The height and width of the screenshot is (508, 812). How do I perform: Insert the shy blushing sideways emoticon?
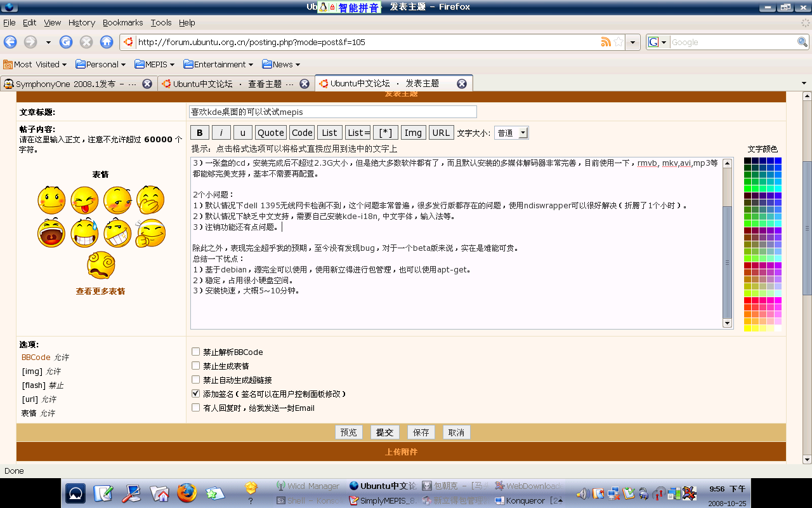[117, 199]
